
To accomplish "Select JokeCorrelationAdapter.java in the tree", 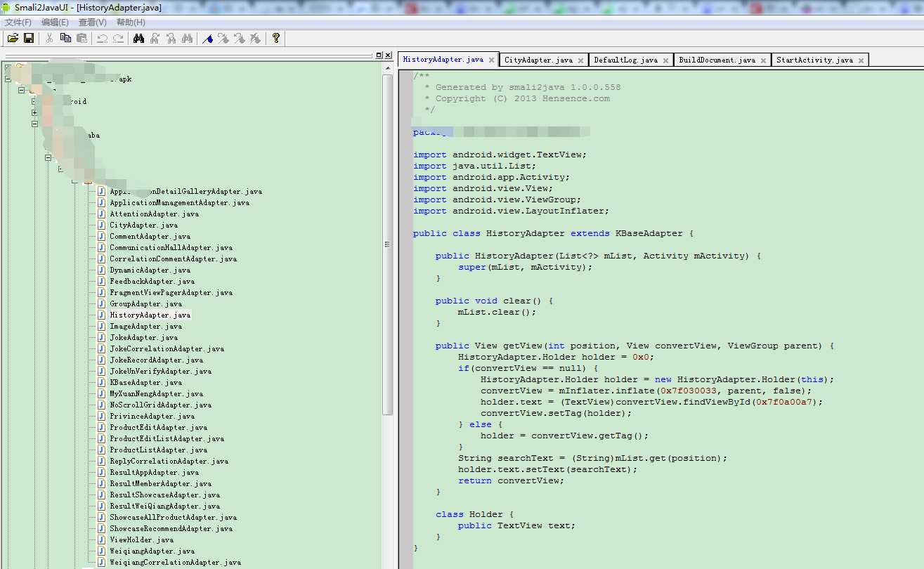I will (167, 348).
